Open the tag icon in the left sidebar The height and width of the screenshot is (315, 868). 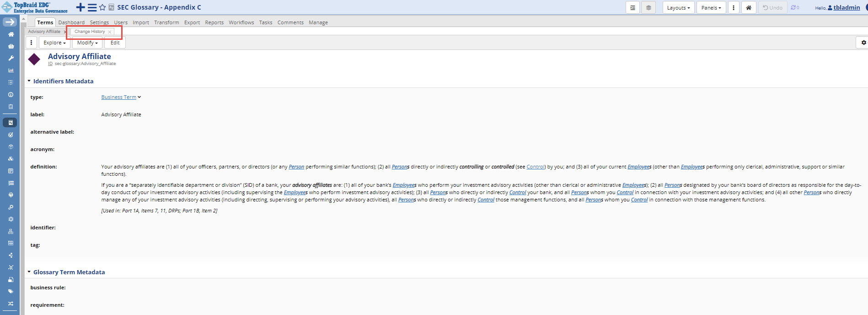tap(11, 291)
